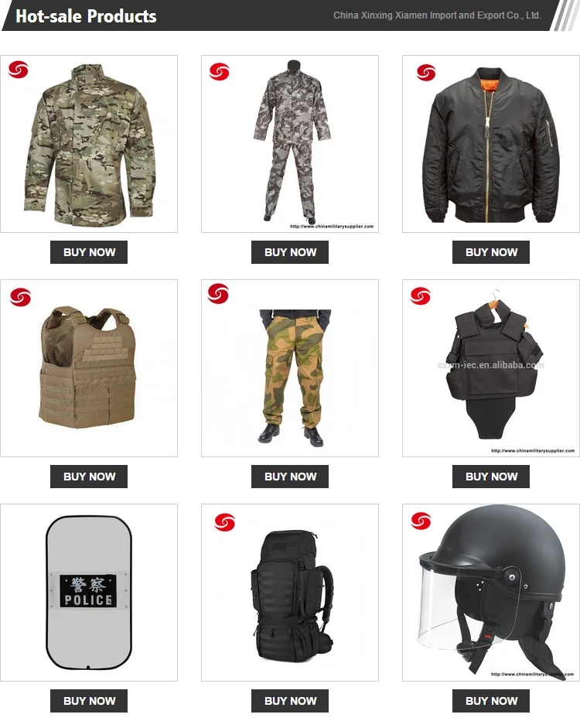Buy the tan plate carrier vest now
The height and width of the screenshot is (728, 580).
click(89, 477)
